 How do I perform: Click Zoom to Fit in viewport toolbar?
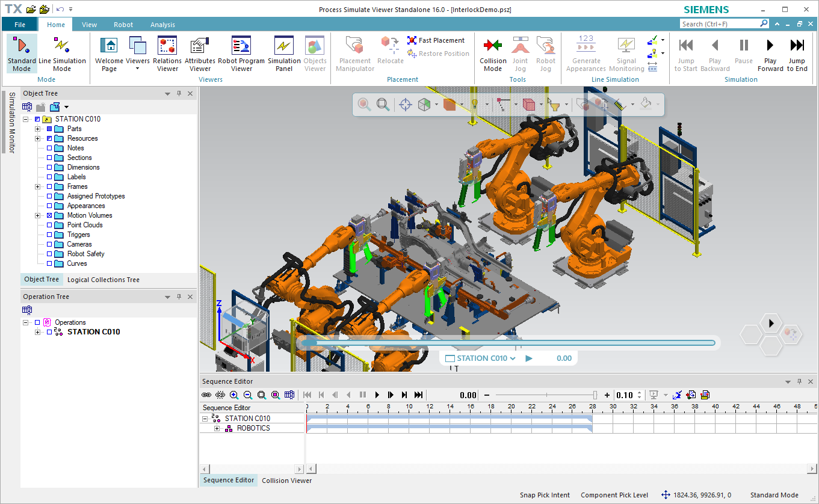(382, 104)
